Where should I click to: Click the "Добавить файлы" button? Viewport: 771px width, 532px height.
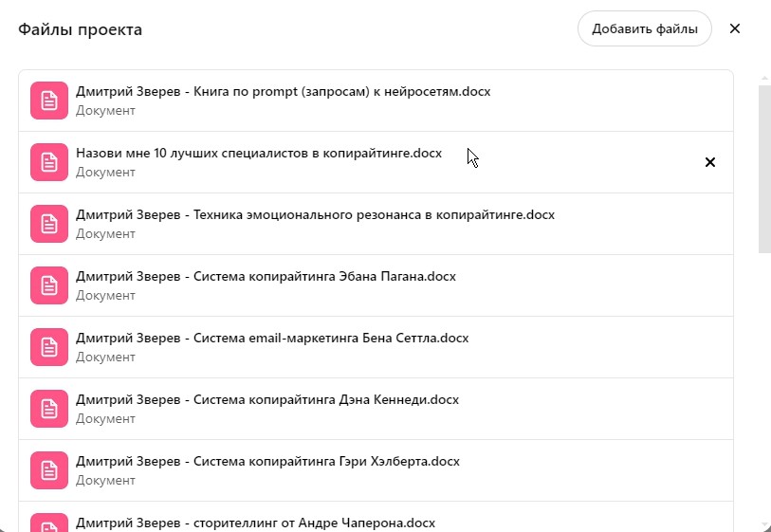644,28
